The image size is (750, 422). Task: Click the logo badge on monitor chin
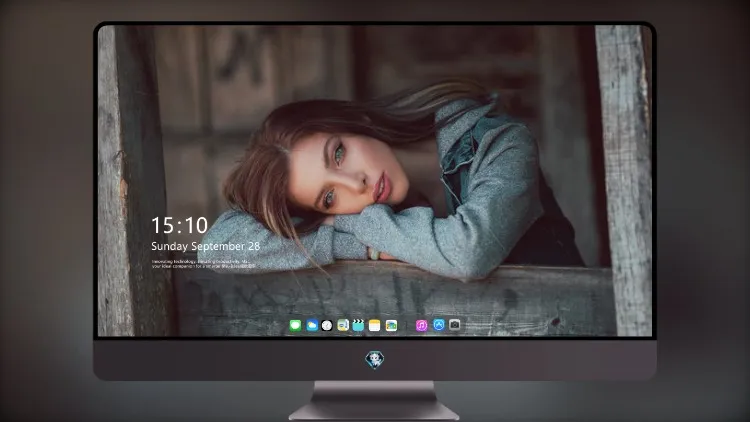[375, 359]
